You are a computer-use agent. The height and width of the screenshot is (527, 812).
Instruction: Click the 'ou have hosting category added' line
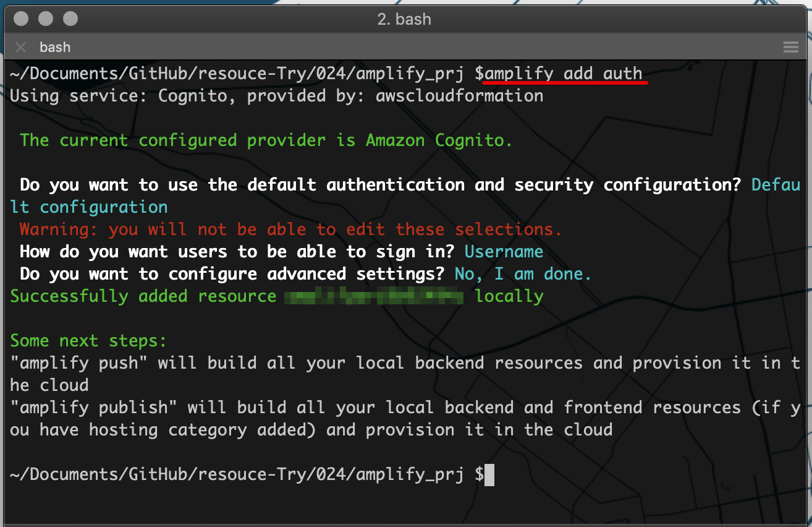pyautogui.click(x=311, y=430)
